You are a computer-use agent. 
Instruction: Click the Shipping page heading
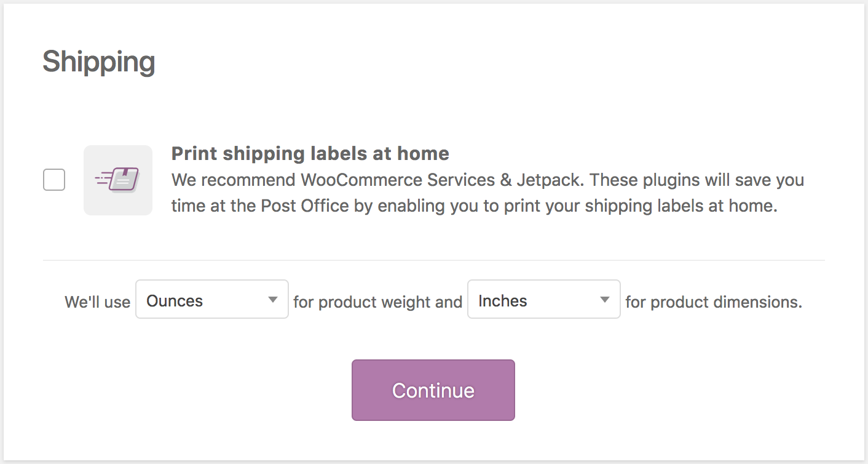tap(99, 63)
